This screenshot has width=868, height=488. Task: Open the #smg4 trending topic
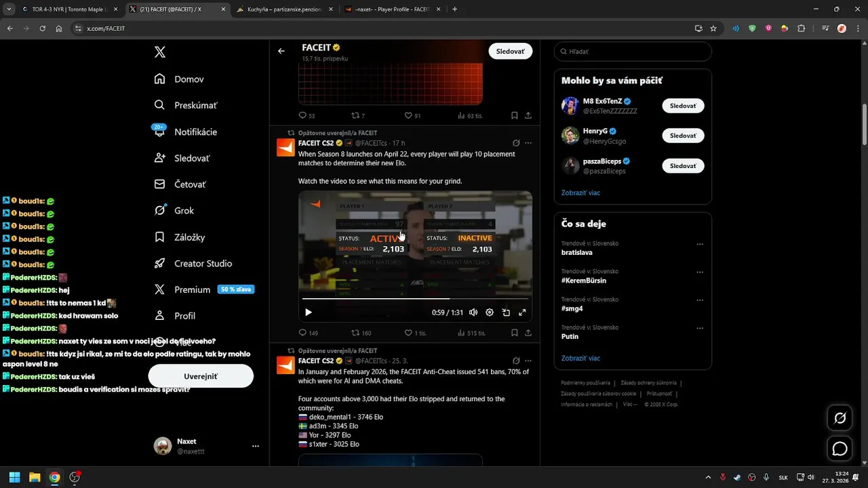click(572, 308)
